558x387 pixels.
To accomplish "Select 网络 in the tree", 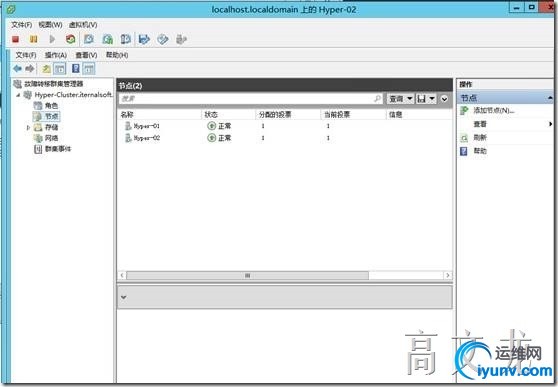I will click(x=51, y=138).
